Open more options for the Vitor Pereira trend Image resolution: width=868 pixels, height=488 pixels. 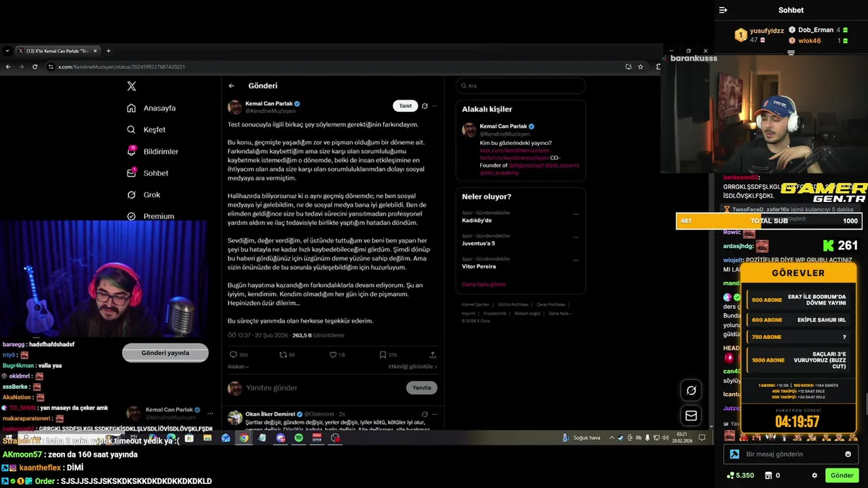(576, 260)
